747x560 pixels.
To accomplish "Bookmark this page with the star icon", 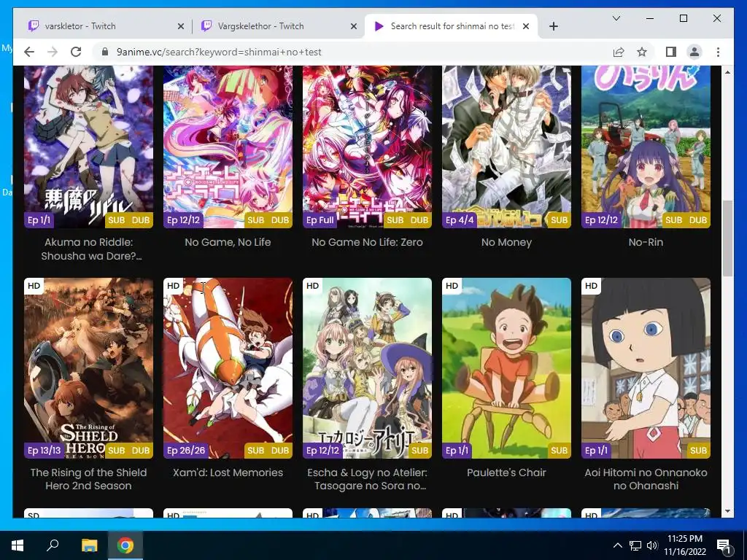I will pos(642,52).
